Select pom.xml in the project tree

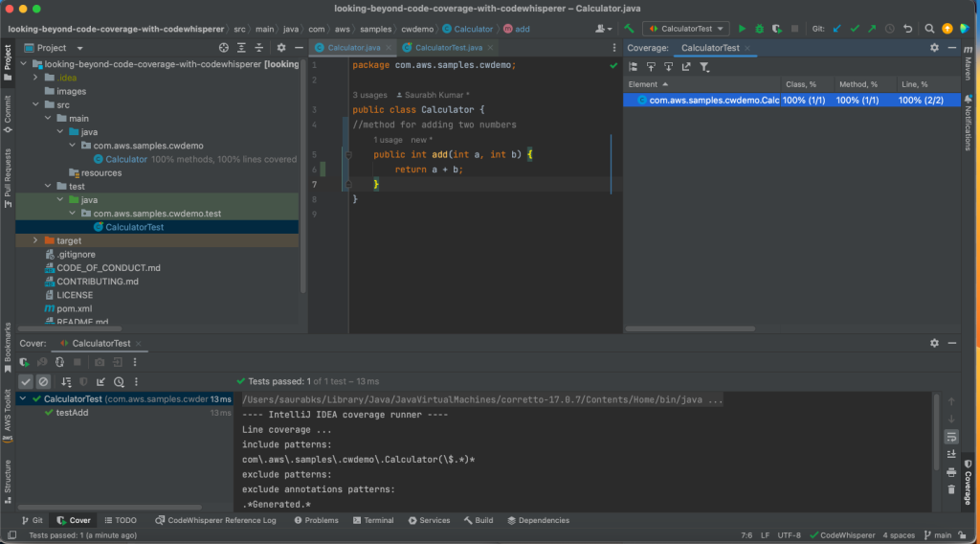[x=69, y=308]
